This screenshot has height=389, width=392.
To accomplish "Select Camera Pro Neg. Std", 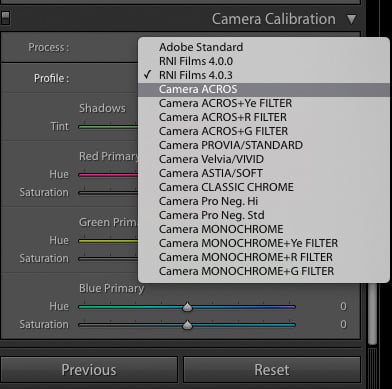I will (264, 215).
